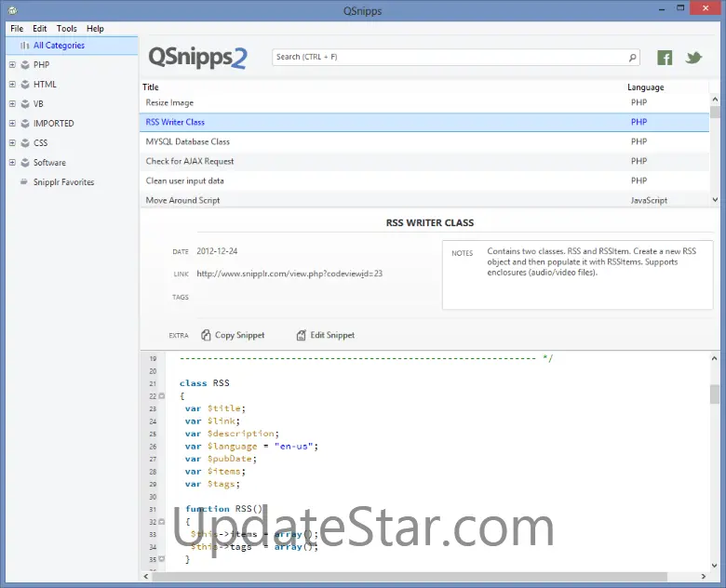Image resolution: width=726 pixels, height=588 pixels.
Task: Click Edit Snippet button
Action: click(326, 335)
